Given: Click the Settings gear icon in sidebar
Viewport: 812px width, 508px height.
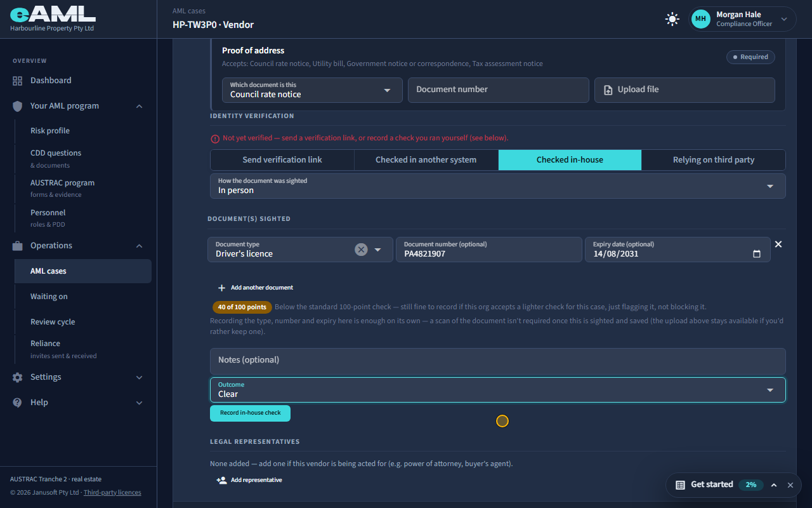Looking at the screenshot, I should pos(18,377).
